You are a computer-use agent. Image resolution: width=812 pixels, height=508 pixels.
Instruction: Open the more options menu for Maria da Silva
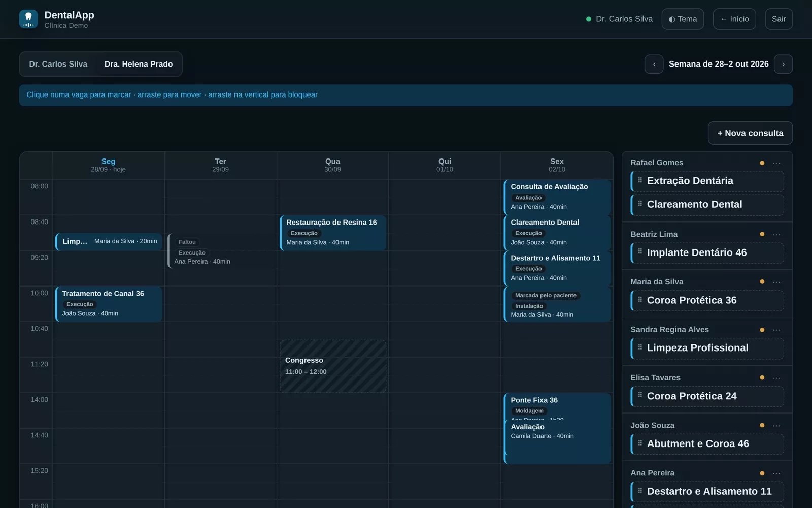click(x=776, y=282)
